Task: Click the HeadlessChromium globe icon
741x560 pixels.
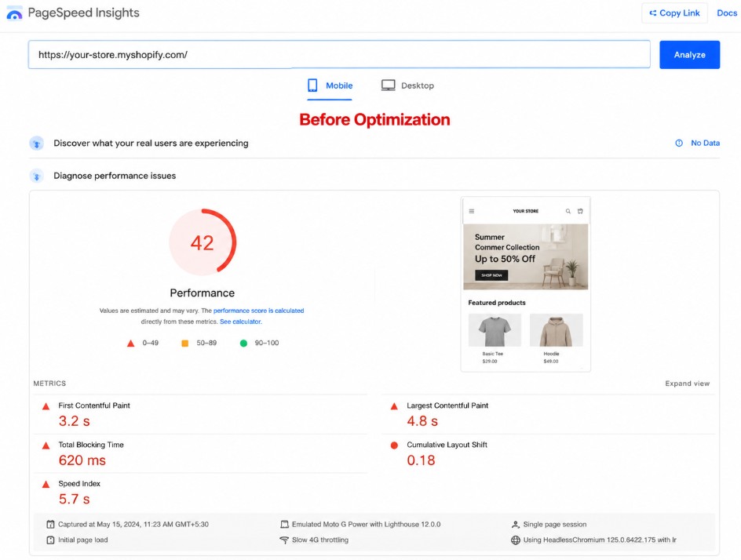Action: pyautogui.click(x=515, y=540)
